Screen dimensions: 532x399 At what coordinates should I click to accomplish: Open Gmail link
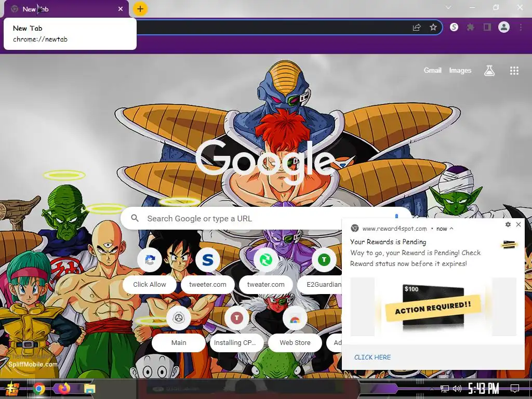click(x=433, y=70)
